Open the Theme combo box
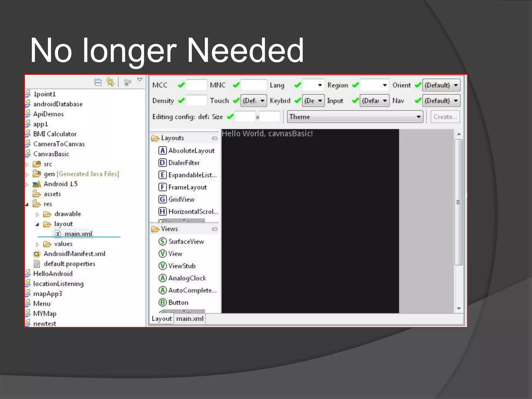 (x=355, y=117)
